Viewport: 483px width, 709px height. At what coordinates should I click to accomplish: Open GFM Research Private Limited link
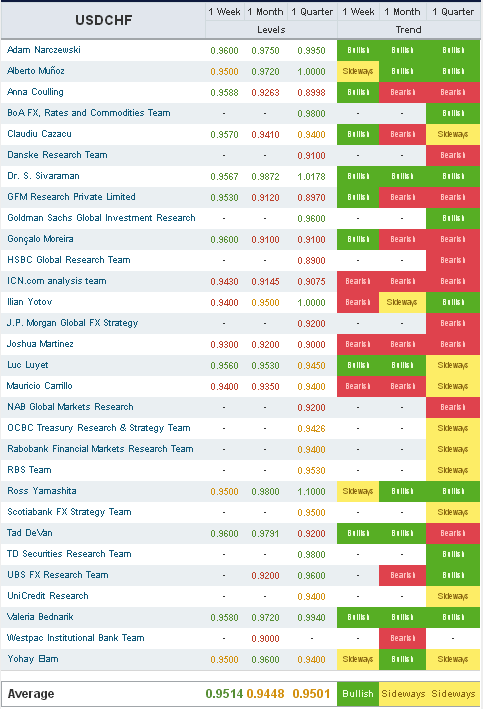tap(71, 197)
